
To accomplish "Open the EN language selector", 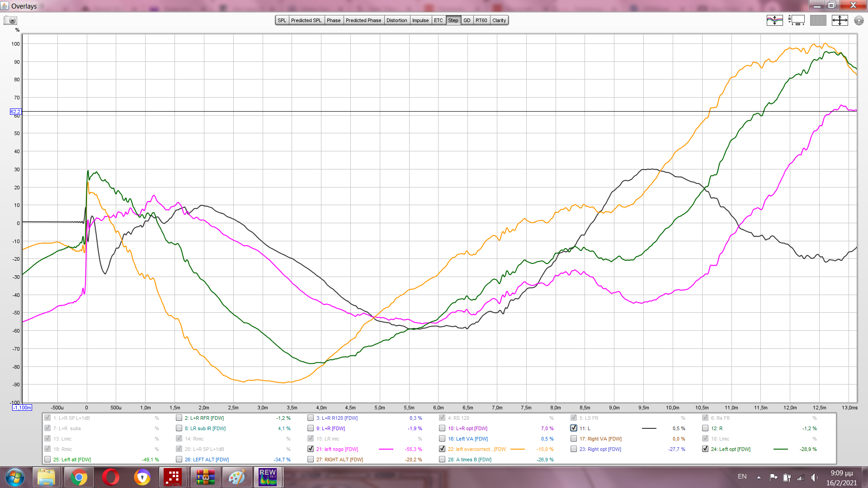I will click(x=742, y=477).
